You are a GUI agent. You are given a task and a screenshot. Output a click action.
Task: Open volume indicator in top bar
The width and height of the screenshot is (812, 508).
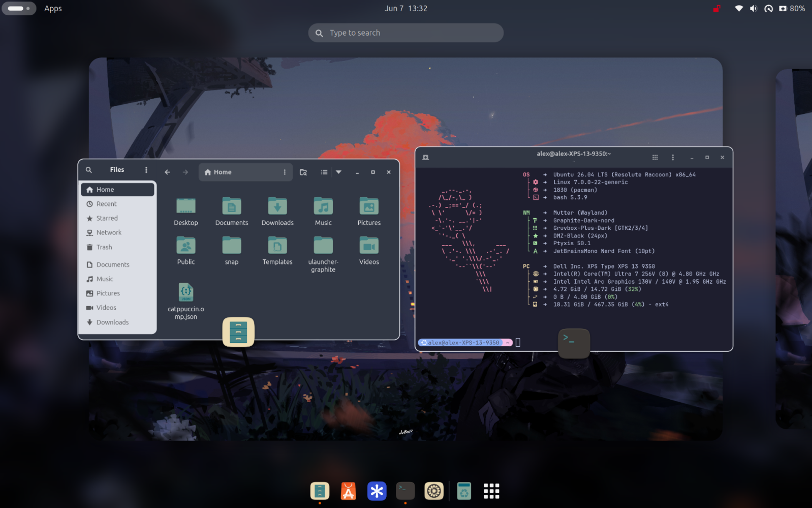click(x=754, y=9)
